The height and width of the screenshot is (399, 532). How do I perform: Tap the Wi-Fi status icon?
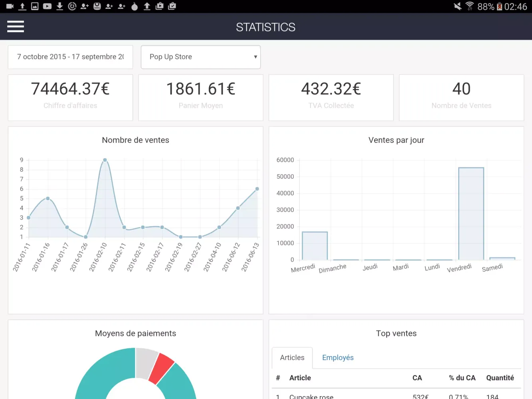(x=470, y=6)
